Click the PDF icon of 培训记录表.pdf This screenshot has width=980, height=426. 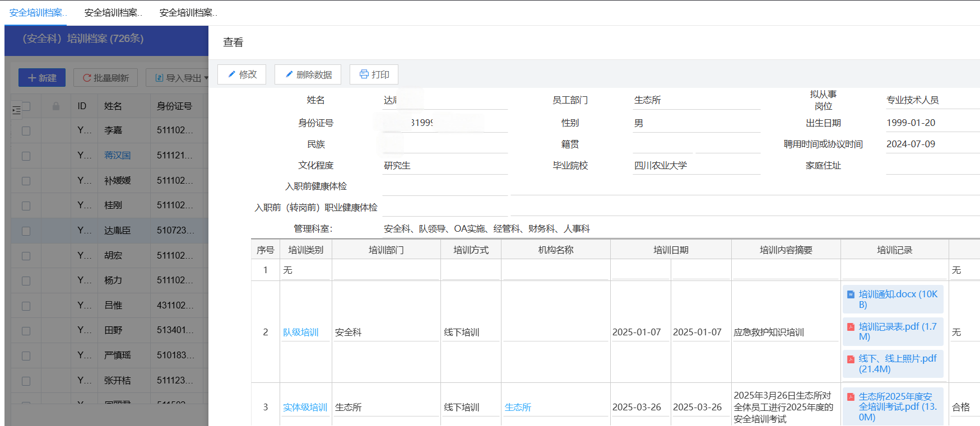(851, 327)
